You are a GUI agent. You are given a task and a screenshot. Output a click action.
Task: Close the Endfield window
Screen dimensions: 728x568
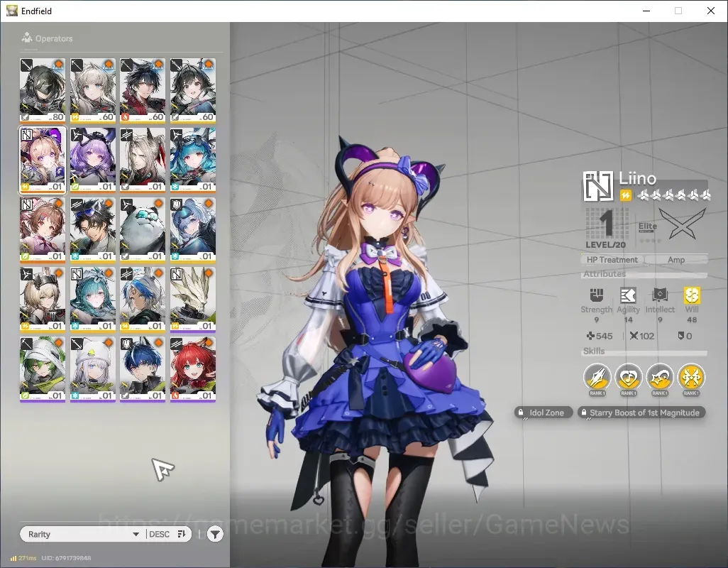(711, 11)
